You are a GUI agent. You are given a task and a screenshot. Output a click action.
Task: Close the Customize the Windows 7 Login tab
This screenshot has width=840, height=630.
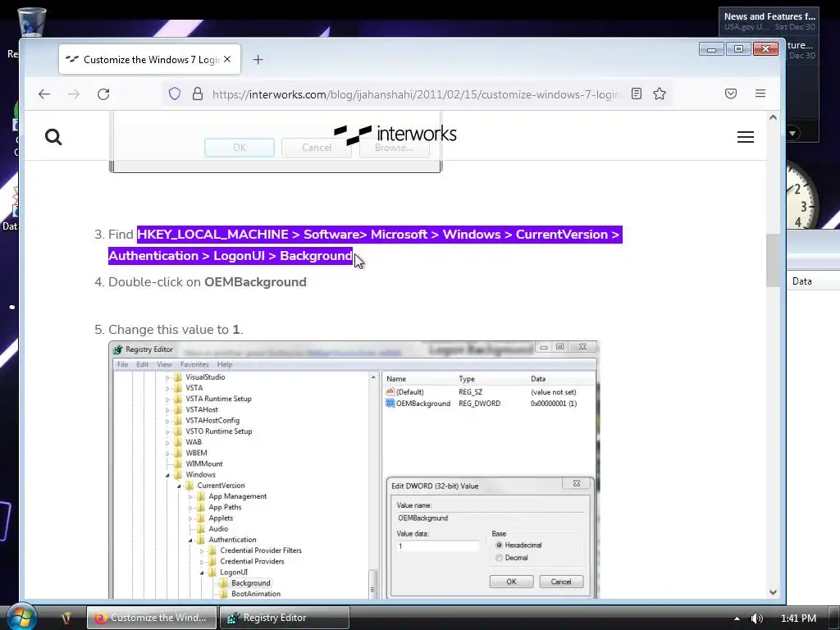pos(228,59)
